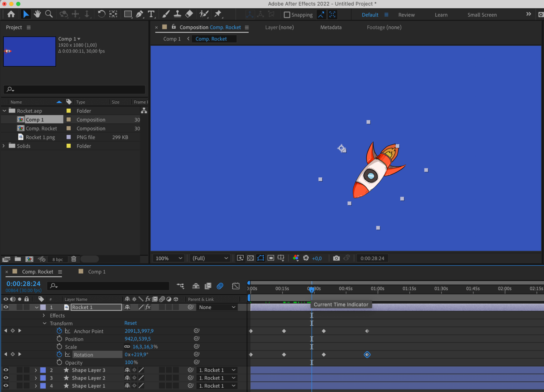Expand the Solids folder
The height and width of the screenshot is (392, 544).
coord(4,146)
